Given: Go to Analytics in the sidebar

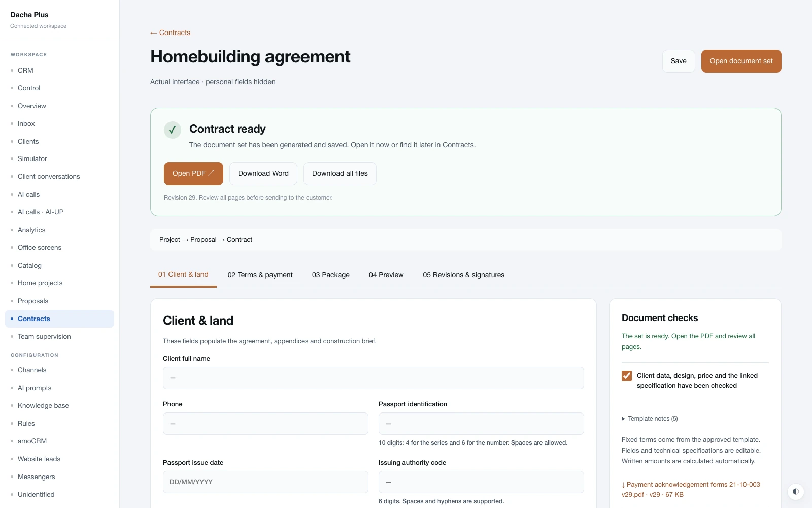Looking at the screenshot, I should point(59,230).
